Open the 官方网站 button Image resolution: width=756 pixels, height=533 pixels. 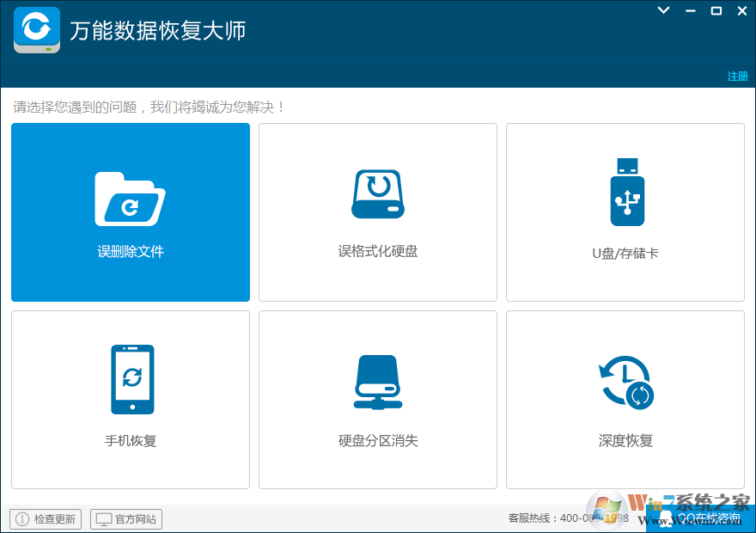click(x=126, y=519)
